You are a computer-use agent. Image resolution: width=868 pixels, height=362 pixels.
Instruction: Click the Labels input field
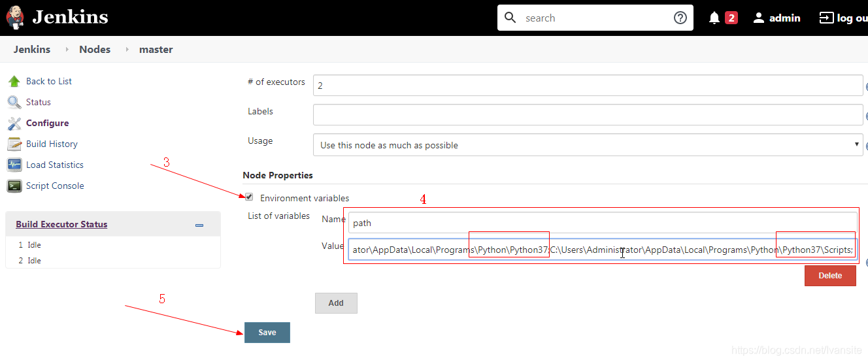pos(588,115)
